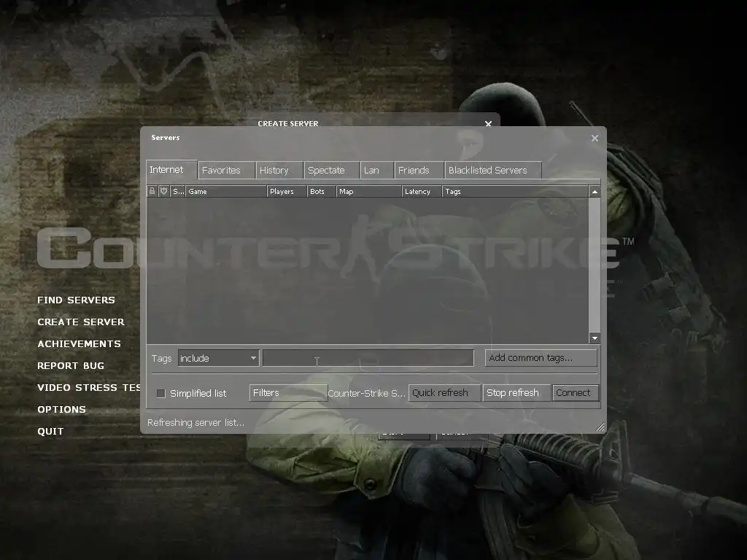747x560 pixels.
Task: Click the Stop refresh button
Action: [516, 393]
